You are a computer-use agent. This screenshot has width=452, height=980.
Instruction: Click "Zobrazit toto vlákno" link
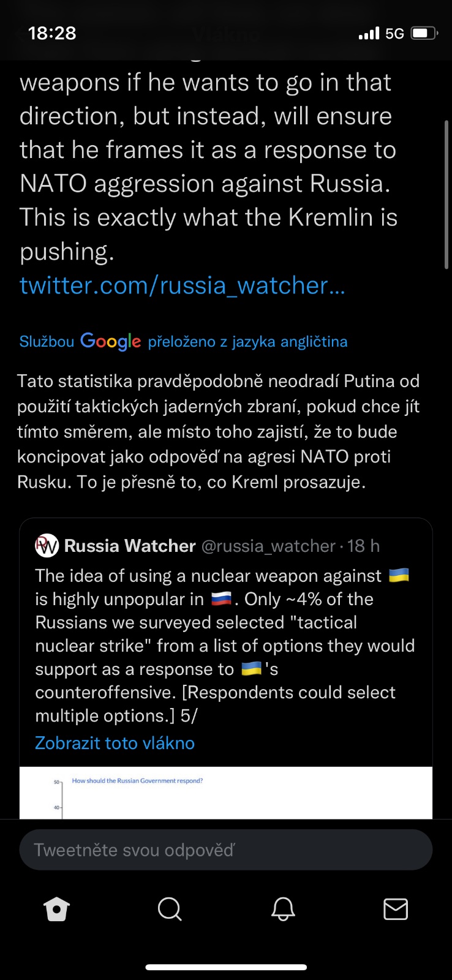tap(115, 743)
